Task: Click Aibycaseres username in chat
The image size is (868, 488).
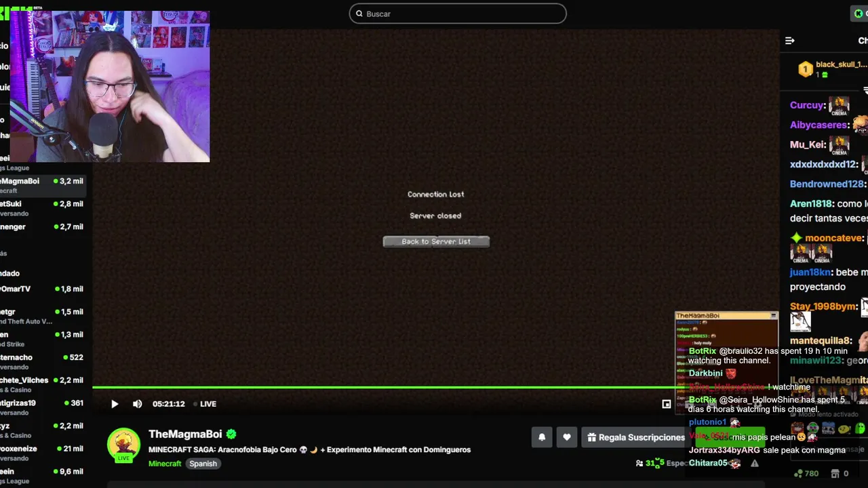Action: 818,125
